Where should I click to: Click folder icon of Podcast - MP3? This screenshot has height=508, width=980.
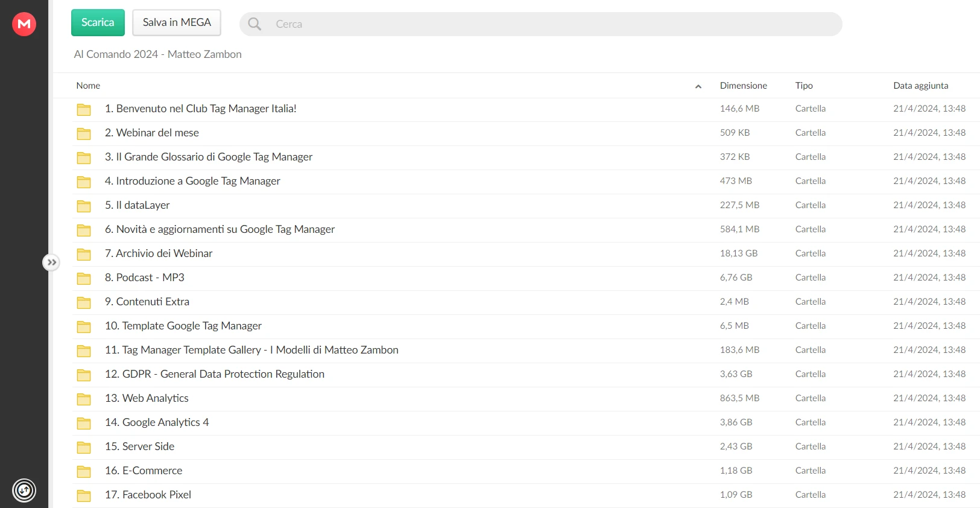tap(84, 278)
